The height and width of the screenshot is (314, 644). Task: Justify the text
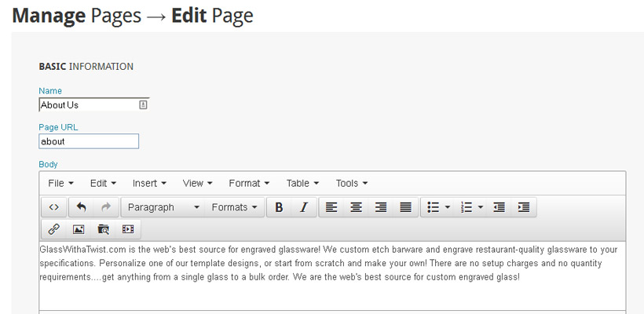(405, 207)
